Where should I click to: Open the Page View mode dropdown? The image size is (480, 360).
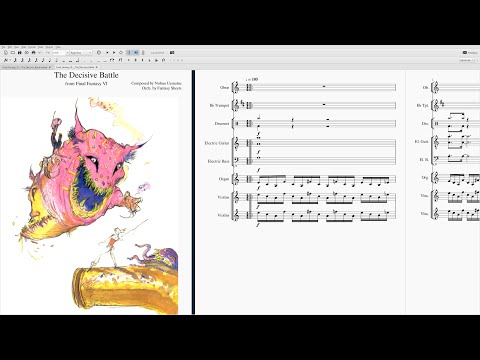click(x=81, y=53)
